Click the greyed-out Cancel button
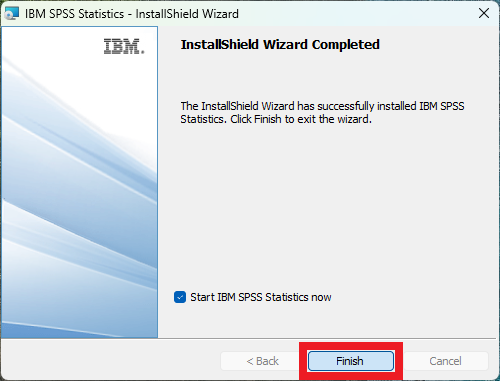The width and height of the screenshot is (500, 381). click(x=445, y=361)
